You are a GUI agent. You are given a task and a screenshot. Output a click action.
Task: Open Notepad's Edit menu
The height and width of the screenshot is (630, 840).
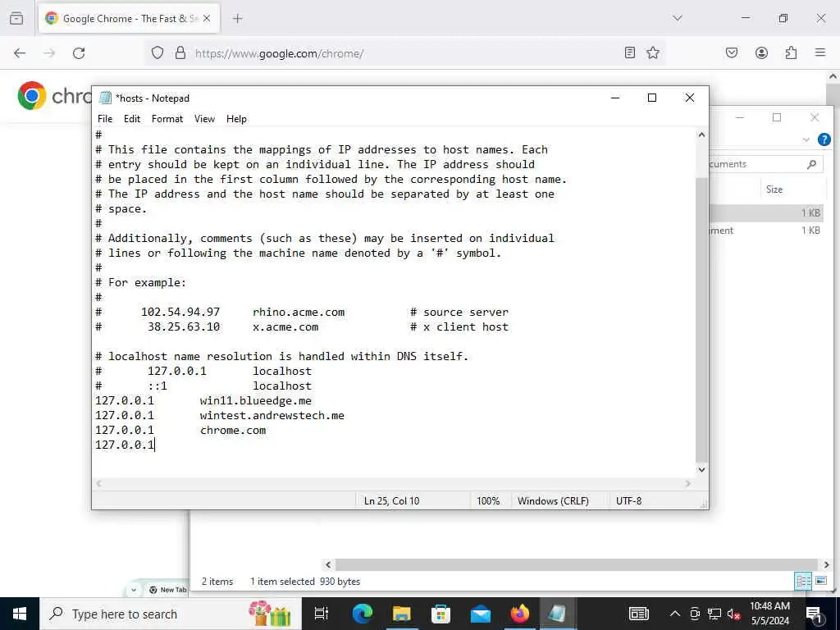pyautogui.click(x=132, y=119)
